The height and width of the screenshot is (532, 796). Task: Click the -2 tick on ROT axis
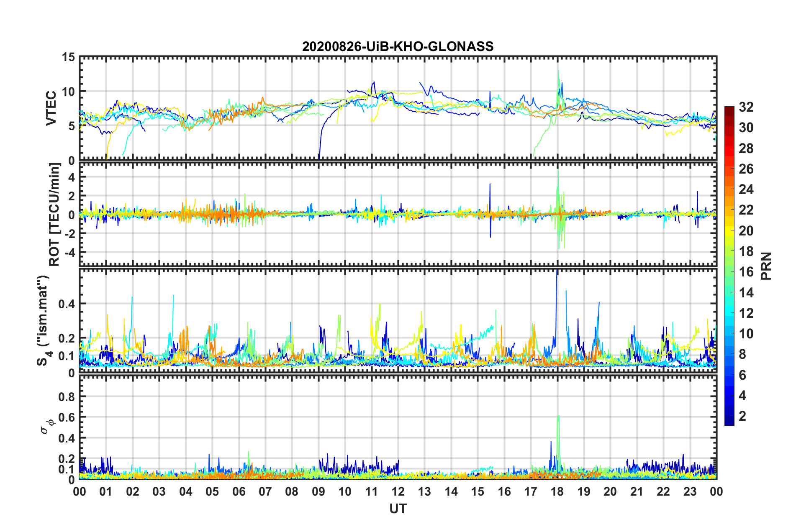click(69, 234)
